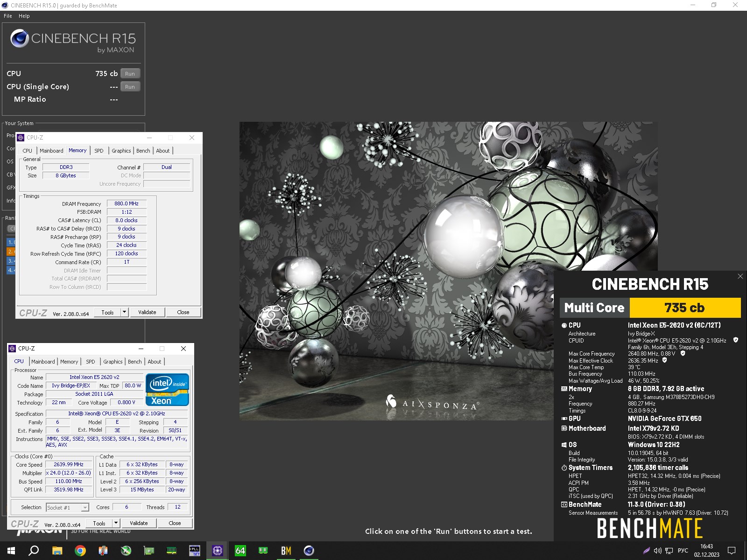Open the taskbar search magnifier

tap(34, 551)
